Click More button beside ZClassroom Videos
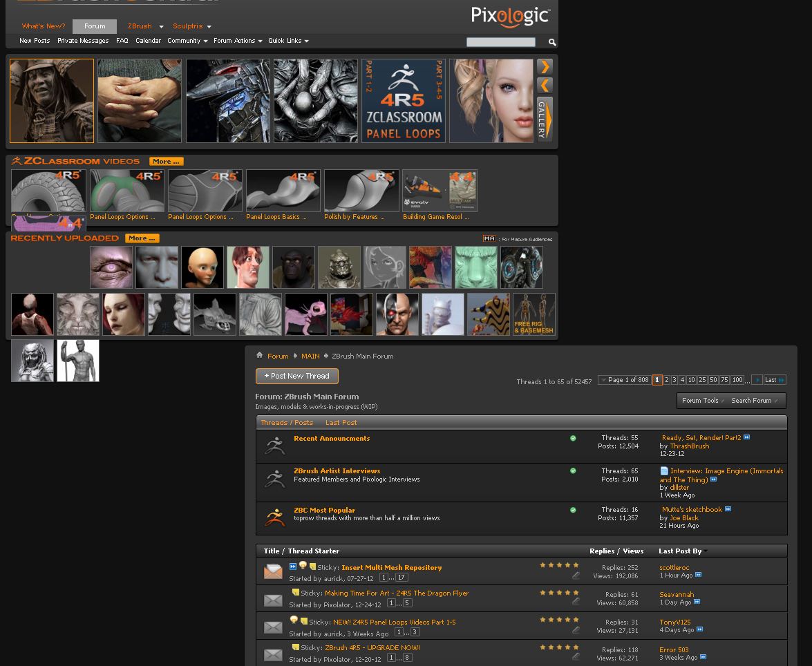This screenshot has width=812, height=666. click(167, 162)
